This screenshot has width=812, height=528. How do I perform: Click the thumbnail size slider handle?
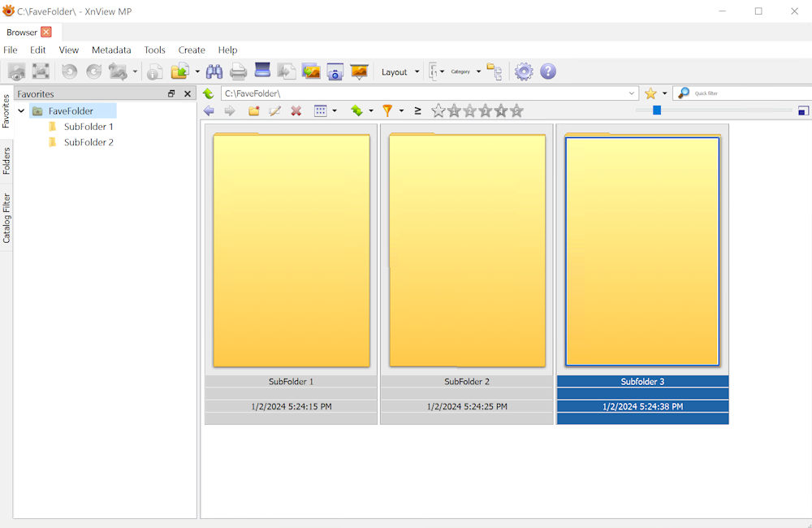[x=657, y=110]
